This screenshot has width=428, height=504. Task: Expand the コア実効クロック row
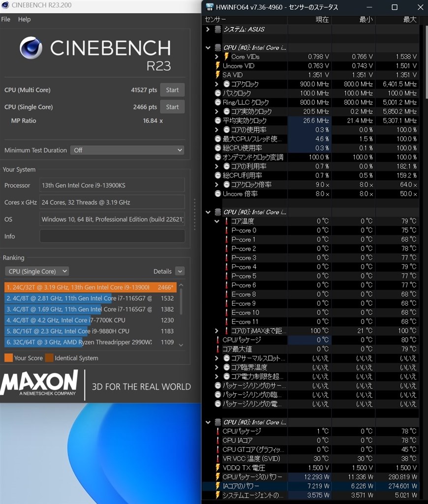[216, 112]
